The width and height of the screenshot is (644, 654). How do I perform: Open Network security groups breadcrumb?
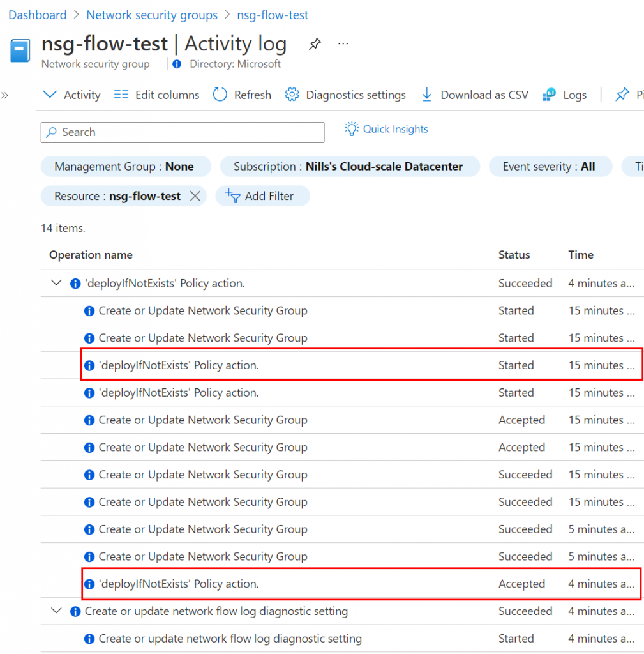[x=152, y=15]
